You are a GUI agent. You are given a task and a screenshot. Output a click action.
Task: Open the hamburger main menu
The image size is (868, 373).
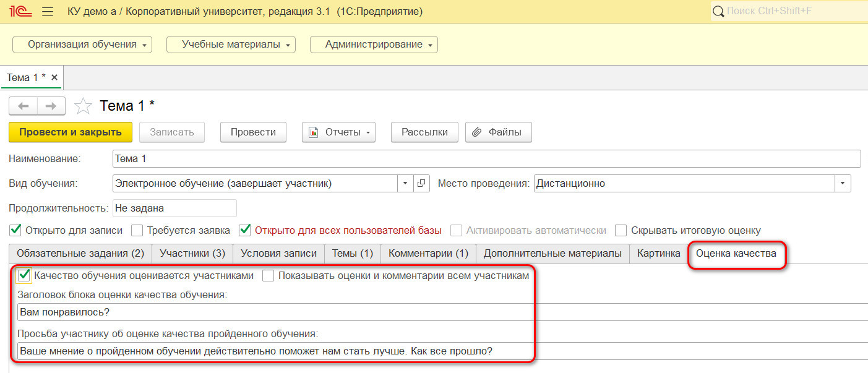(47, 11)
